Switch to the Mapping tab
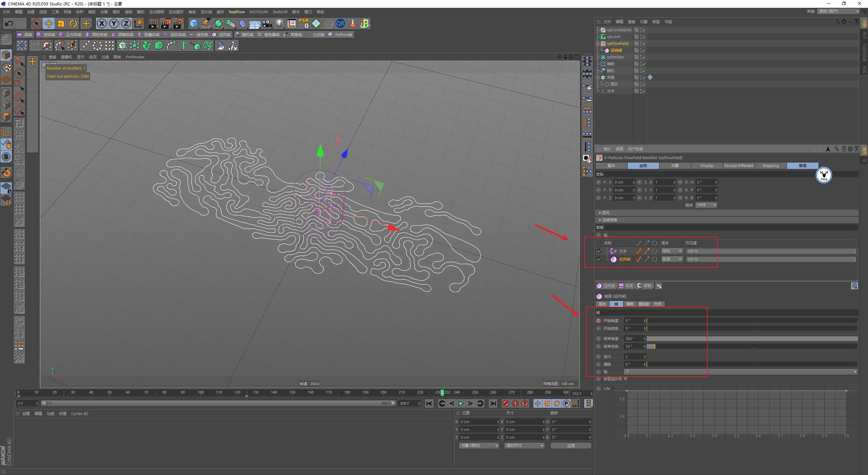This screenshot has width=868, height=475. click(770, 166)
